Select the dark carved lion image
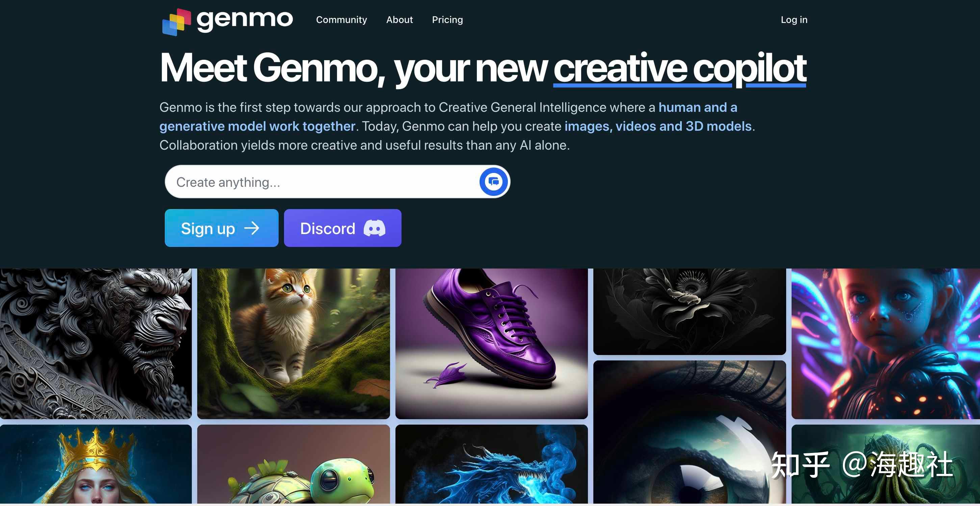Image resolution: width=980 pixels, height=506 pixels. [x=96, y=344]
